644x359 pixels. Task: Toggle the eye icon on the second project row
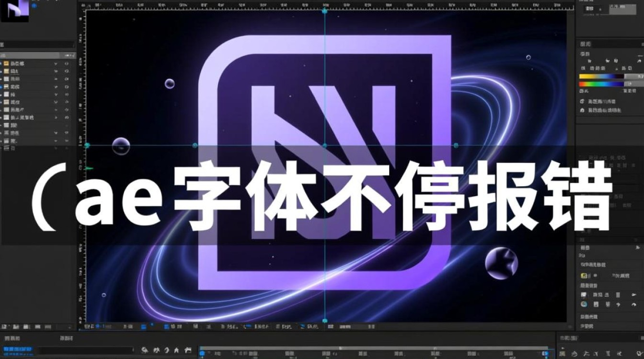(x=67, y=71)
